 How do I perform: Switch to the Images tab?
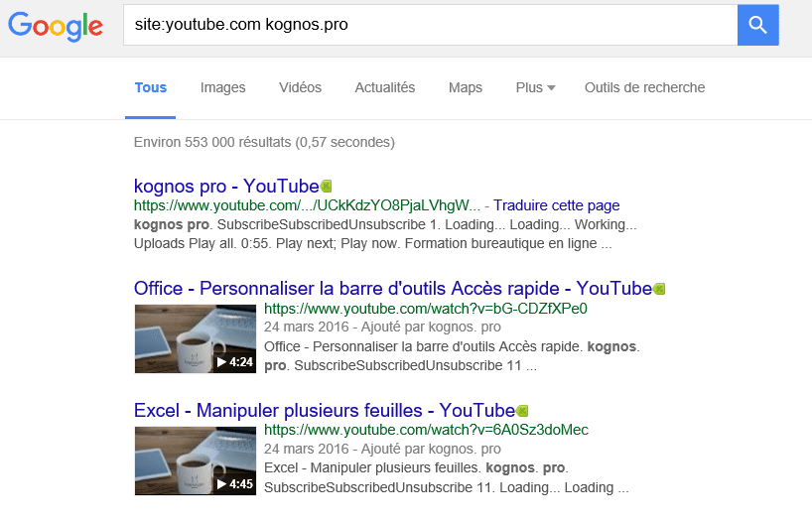(222, 87)
